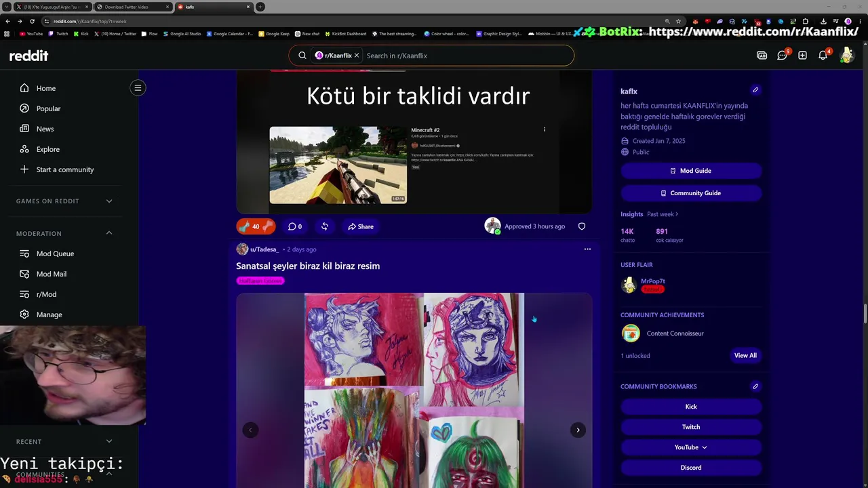The width and height of the screenshot is (868, 488).
Task: Click the Home house icon
Action: (x=24, y=88)
